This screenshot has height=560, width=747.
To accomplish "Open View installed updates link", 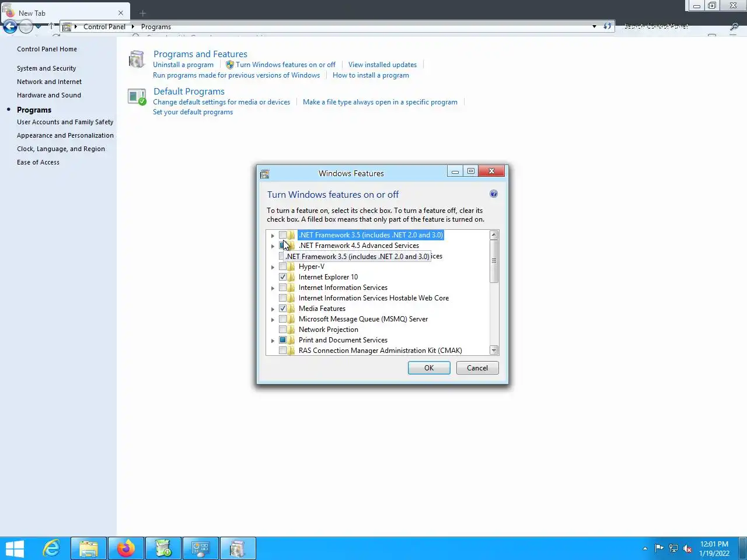I will point(382,65).
